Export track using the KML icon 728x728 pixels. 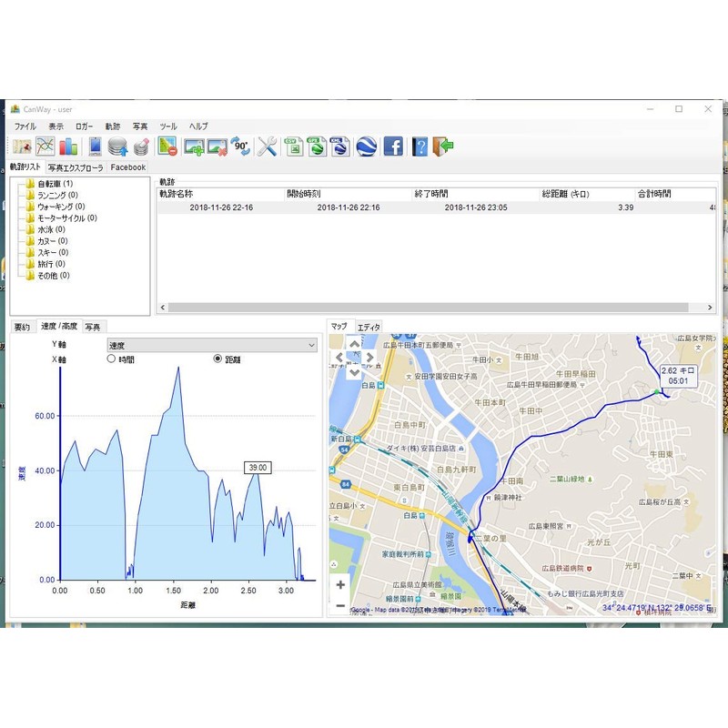pos(339,147)
